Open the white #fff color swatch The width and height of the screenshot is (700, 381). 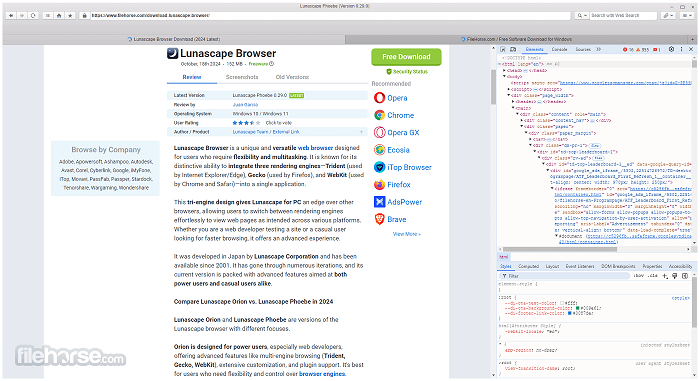[562, 303]
